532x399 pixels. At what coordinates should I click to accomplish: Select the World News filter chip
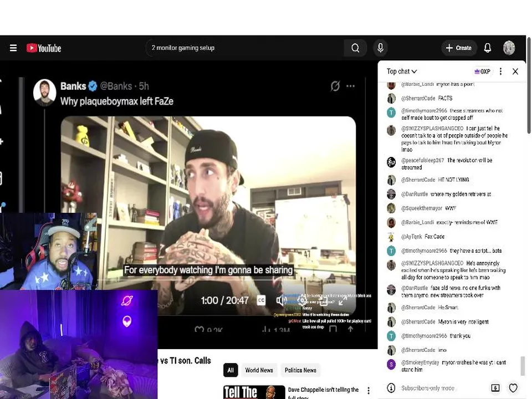click(259, 370)
